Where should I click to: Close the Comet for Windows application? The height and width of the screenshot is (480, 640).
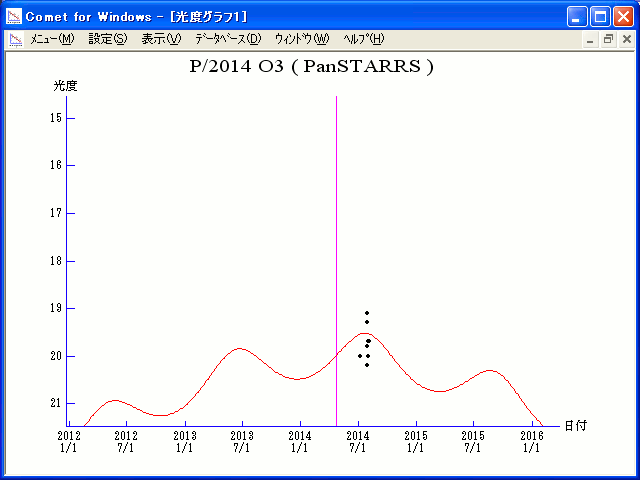pyautogui.click(x=623, y=17)
